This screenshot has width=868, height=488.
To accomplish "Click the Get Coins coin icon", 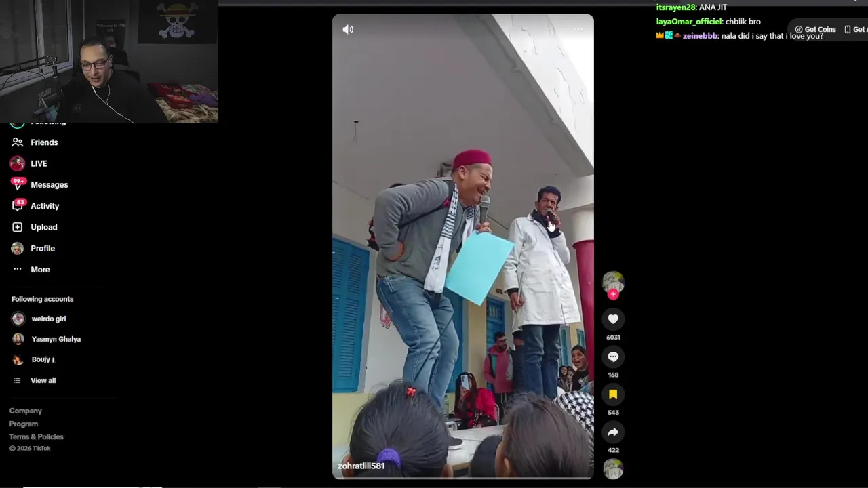I will coord(799,29).
